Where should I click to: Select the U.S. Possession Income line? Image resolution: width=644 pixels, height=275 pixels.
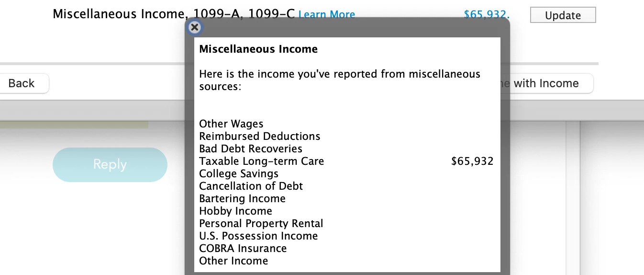point(258,236)
